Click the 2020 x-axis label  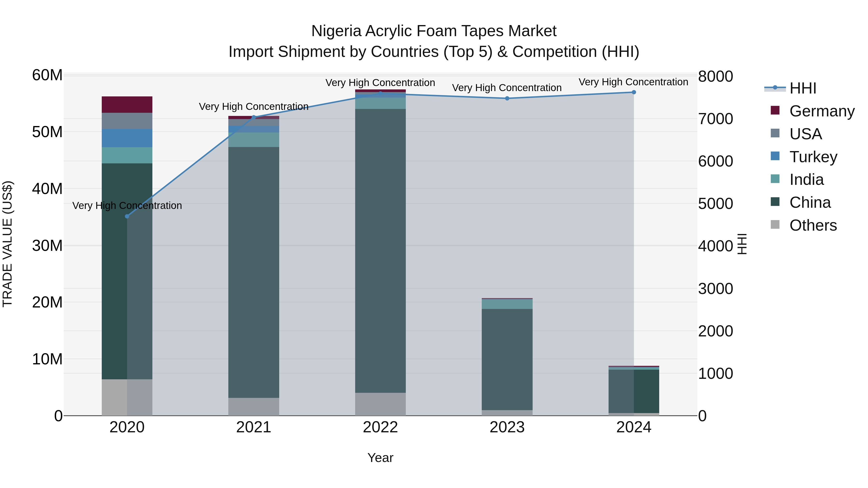(x=127, y=427)
